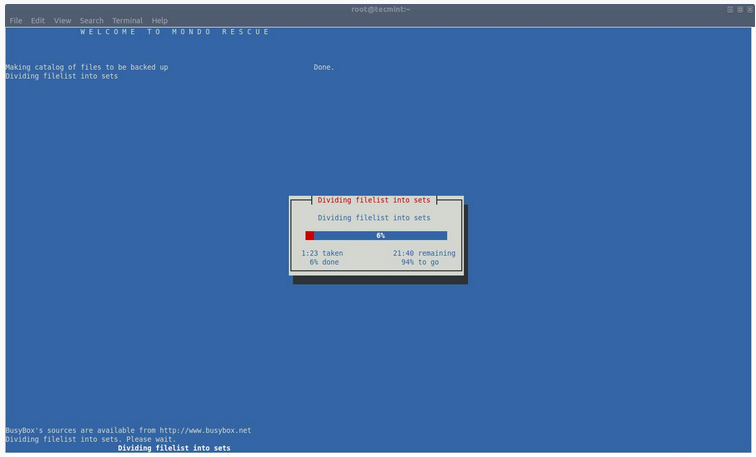Click the red dialog title text
Image resolution: width=756 pixels, height=457 pixels.
tap(374, 200)
